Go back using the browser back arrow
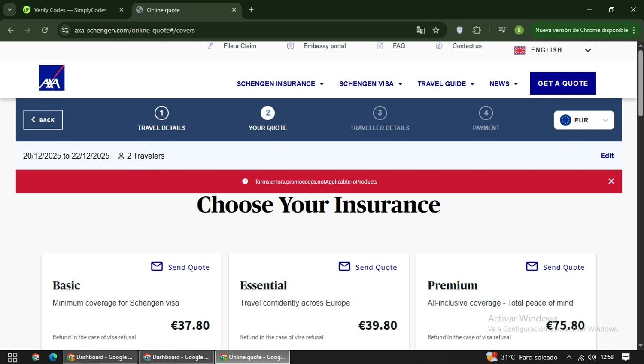The height and width of the screenshot is (364, 644). pyautogui.click(x=11, y=30)
